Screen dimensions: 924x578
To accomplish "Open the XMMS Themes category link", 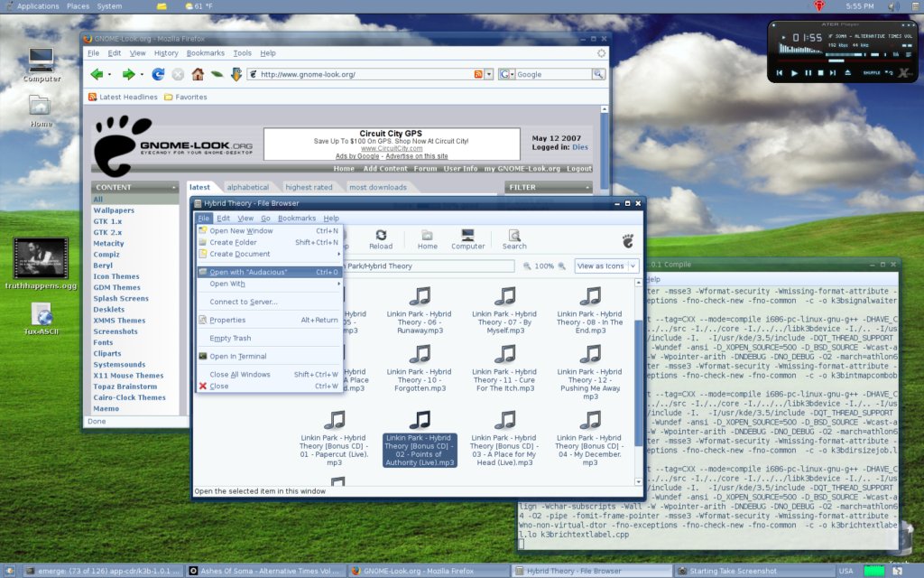I will coord(119,321).
